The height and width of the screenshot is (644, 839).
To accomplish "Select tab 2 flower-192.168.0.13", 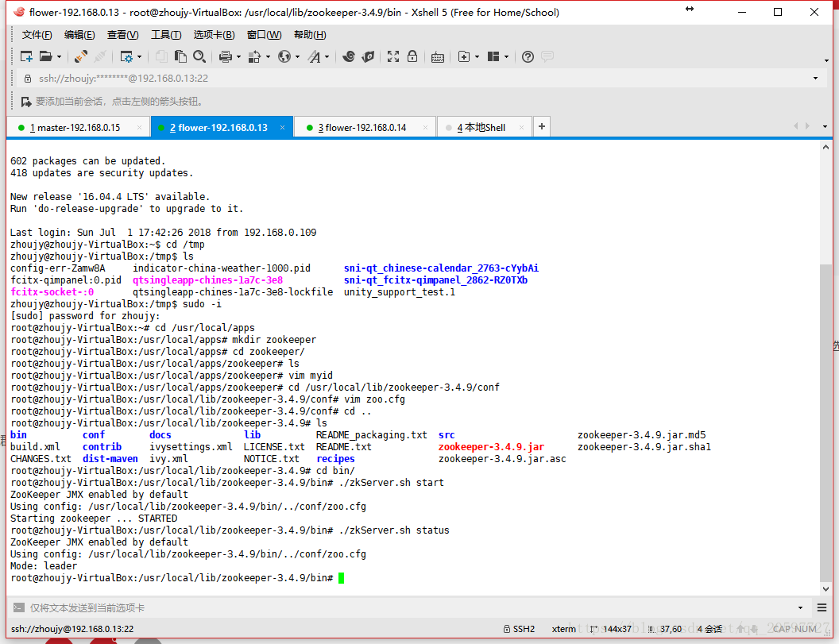I will click(222, 127).
